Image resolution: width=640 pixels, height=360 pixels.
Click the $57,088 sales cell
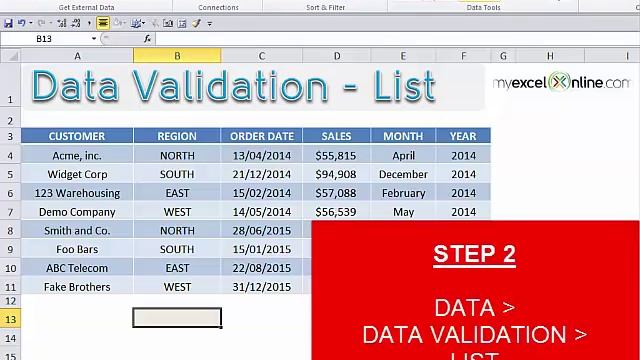pyautogui.click(x=336, y=193)
